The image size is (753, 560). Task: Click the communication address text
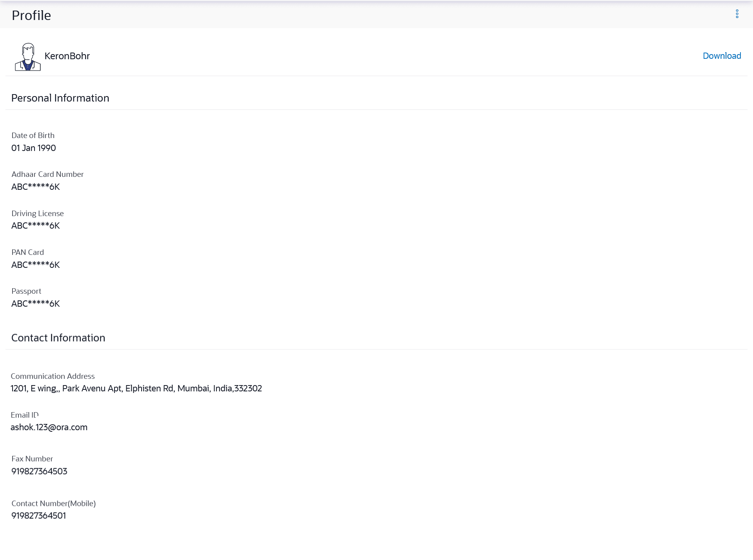click(136, 389)
